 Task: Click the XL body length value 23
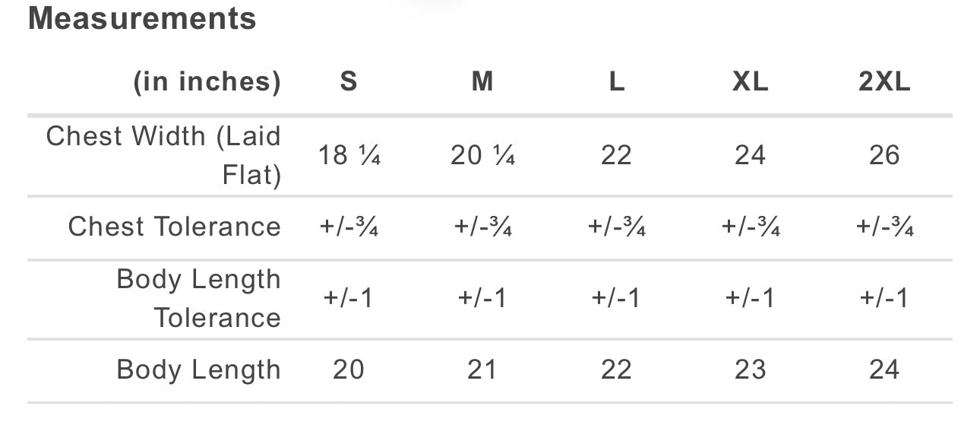751,370
